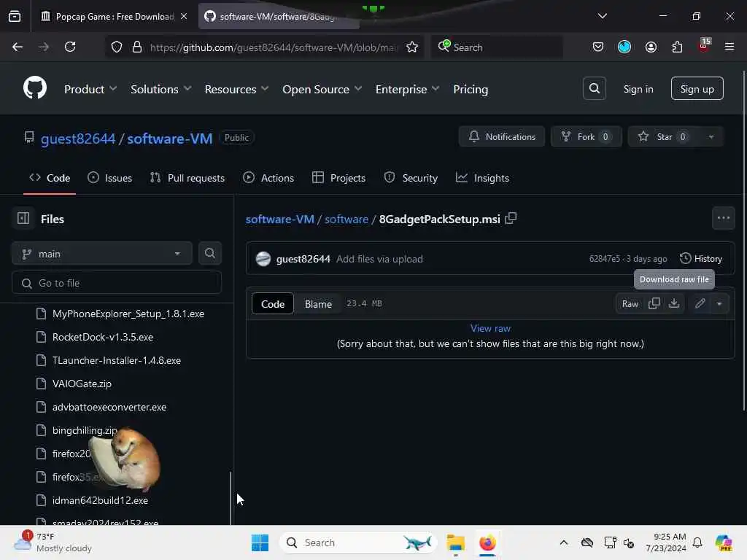Reload the page in Firefox
Screen dimensions: 747x560
[x=70, y=47]
